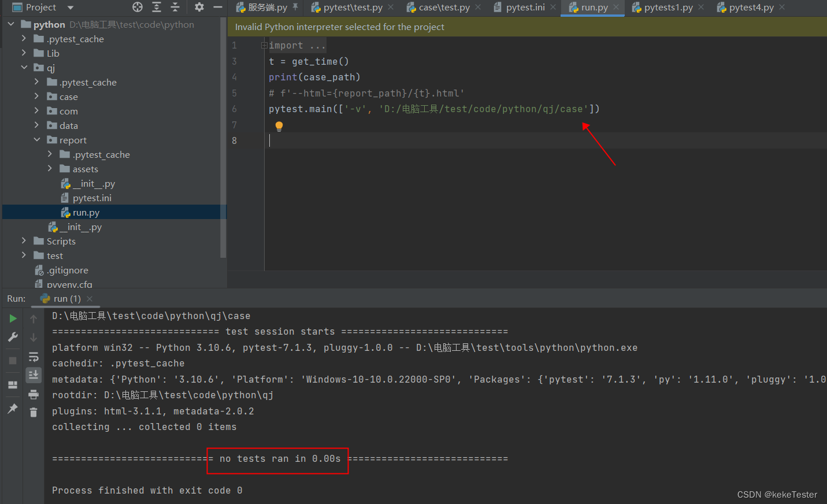Collapse the report folder
The image size is (827, 504).
[36, 140]
